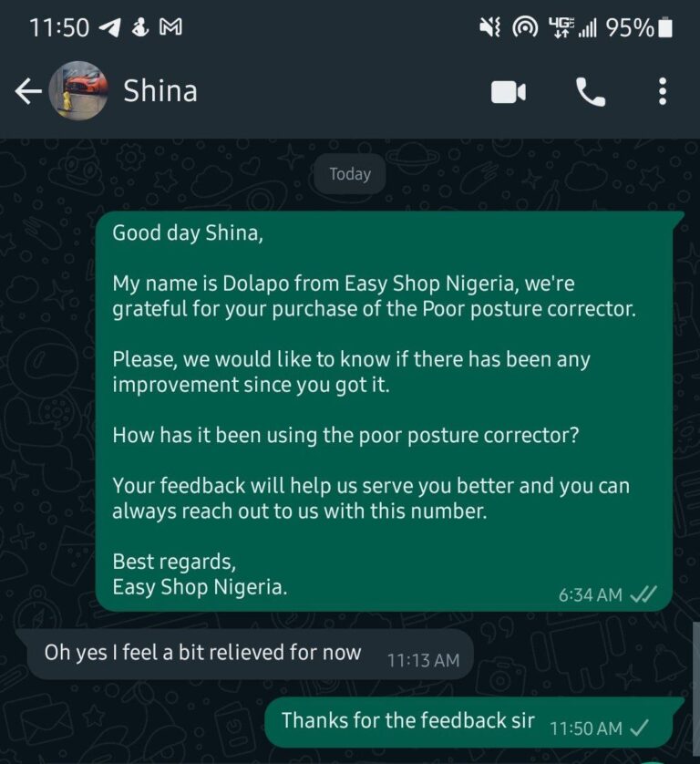Tap the 11:50 clock in status bar
The width and height of the screenshot is (700, 764).
point(59,27)
